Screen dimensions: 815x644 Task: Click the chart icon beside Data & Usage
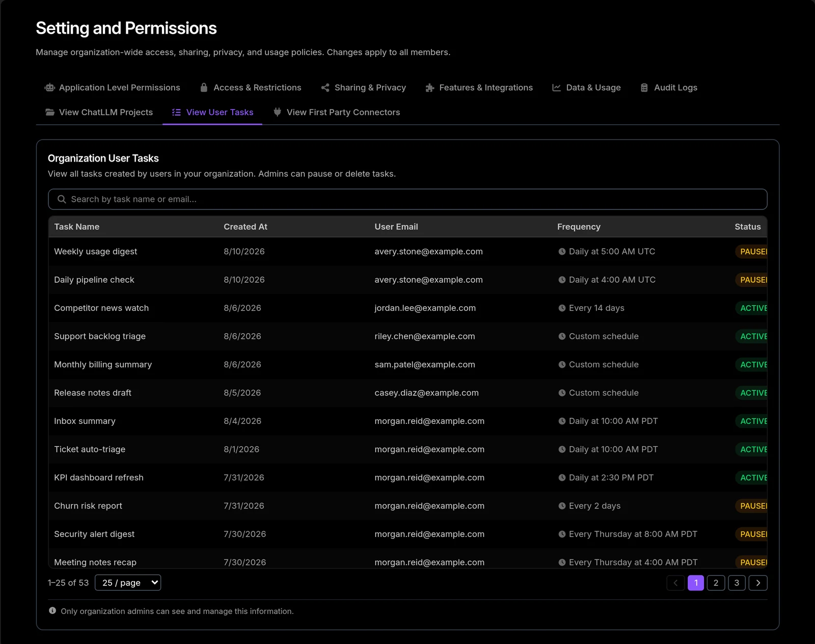pyautogui.click(x=557, y=88)
